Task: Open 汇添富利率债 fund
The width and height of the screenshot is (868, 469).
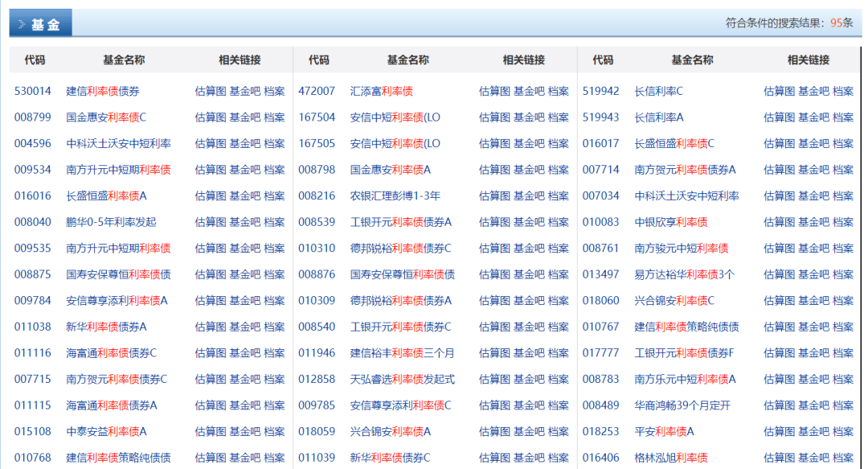Action: point(382,91)
